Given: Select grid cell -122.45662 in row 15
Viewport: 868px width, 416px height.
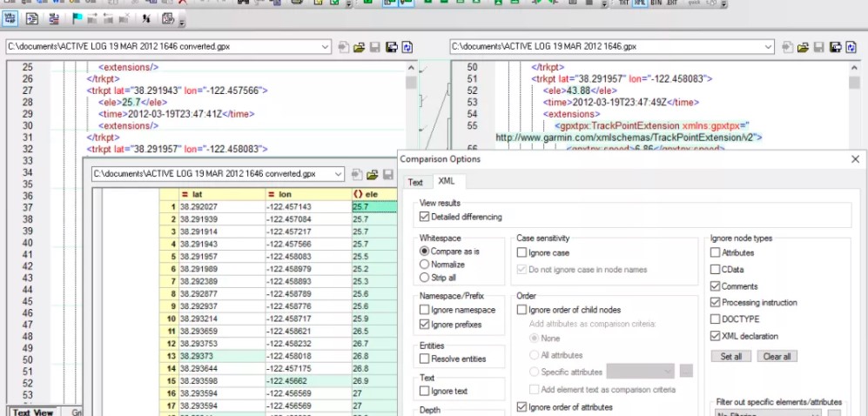Looking at the screenshot, I should 308,381.
